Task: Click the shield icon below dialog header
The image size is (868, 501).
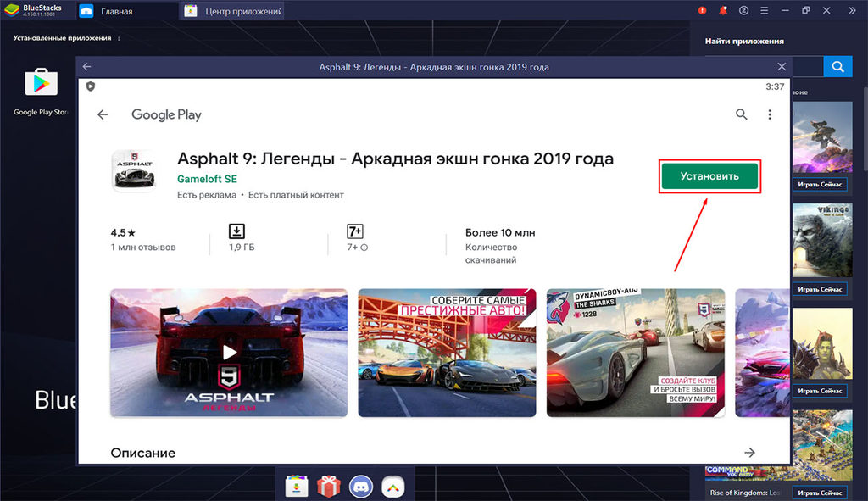Action: pyautogui.click(x=91, y=86)
